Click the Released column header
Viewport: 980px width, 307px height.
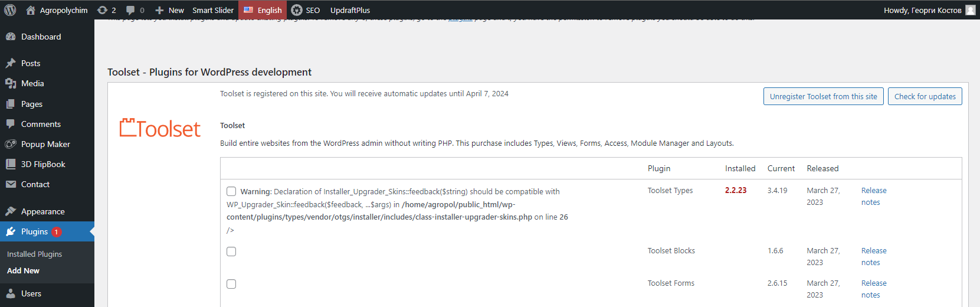pos(822,168)
